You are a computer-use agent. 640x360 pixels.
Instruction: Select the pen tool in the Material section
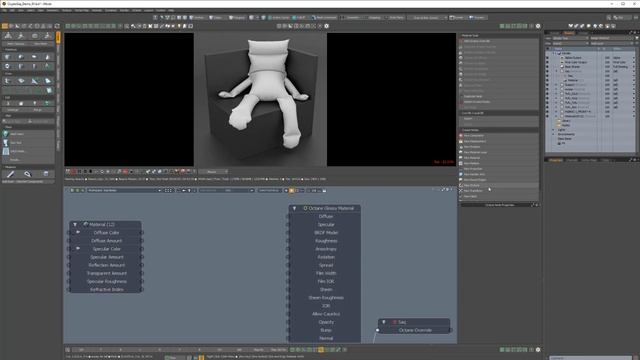(11, 174)
